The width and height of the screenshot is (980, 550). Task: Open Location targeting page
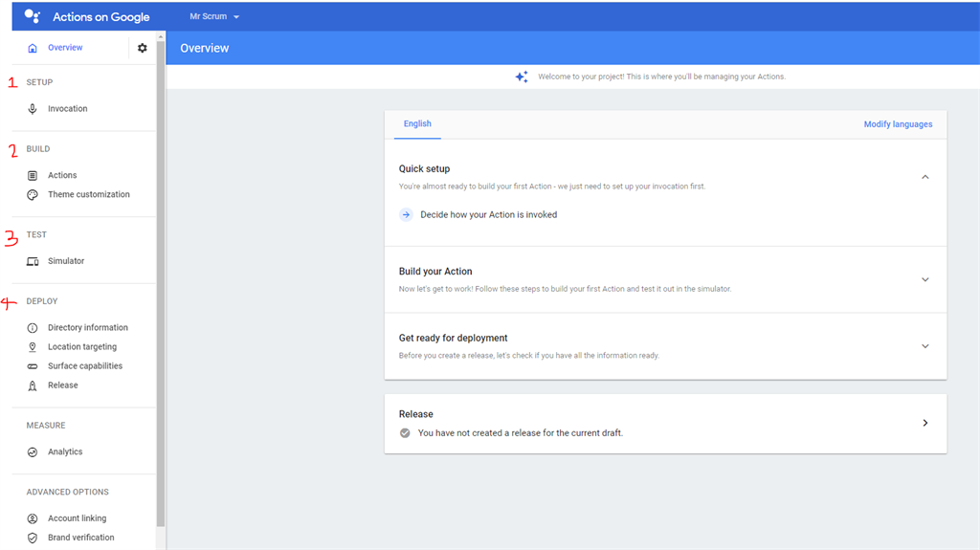coord(82,347)
